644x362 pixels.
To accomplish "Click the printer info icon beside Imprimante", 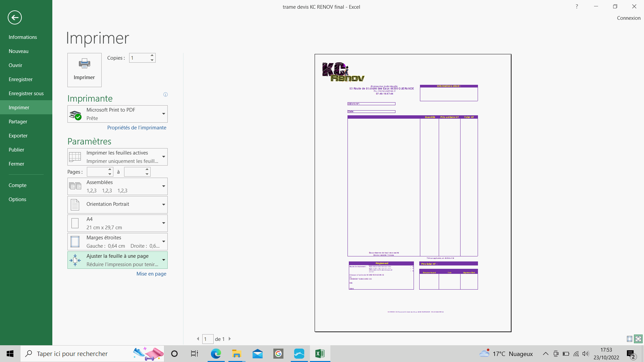I will pyautogui.click(x=165, y=95).
